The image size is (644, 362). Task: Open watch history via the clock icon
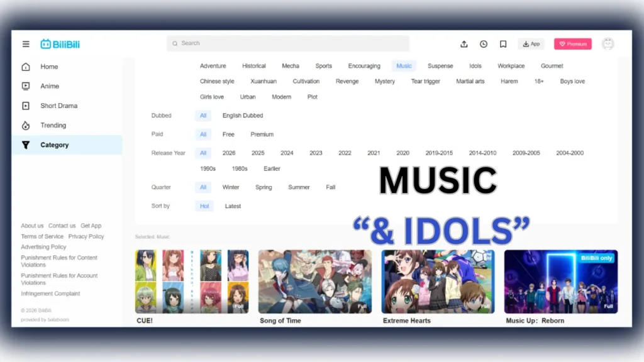(483, 43)
